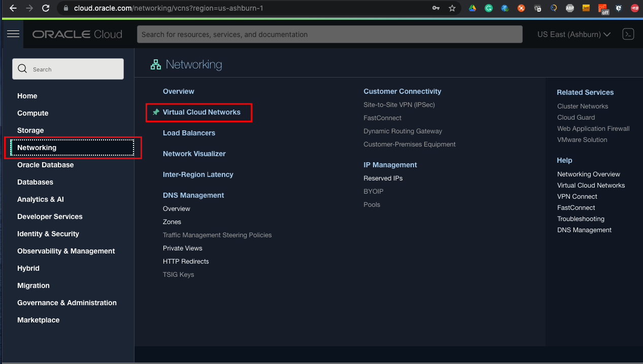This screenshot has height=364, width=643.
Task: Open Observability & Management category
Action: click(x=66, y=251)
